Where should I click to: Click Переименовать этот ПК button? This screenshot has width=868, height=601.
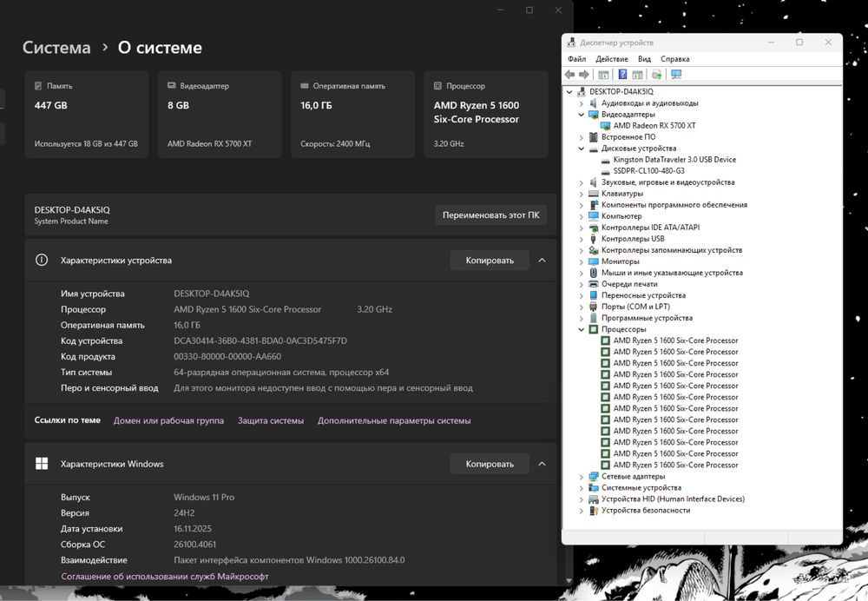490,215
